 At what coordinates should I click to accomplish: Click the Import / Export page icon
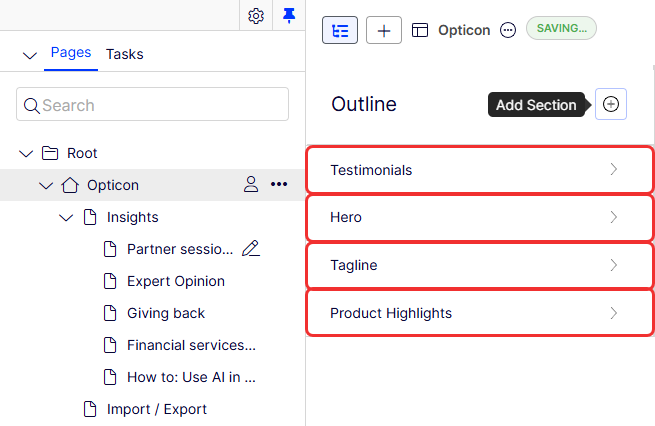point(90,409)
